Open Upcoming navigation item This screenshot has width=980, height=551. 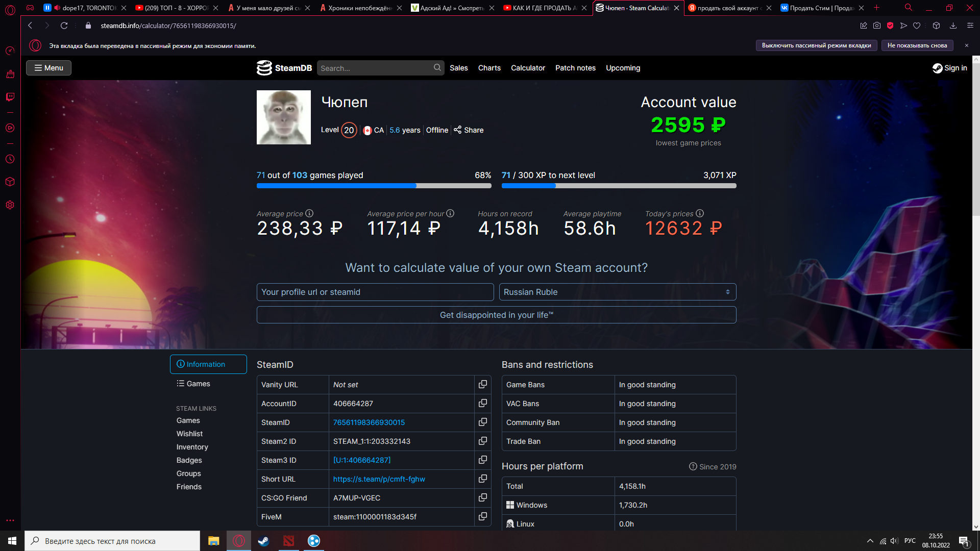click(623, 68)
